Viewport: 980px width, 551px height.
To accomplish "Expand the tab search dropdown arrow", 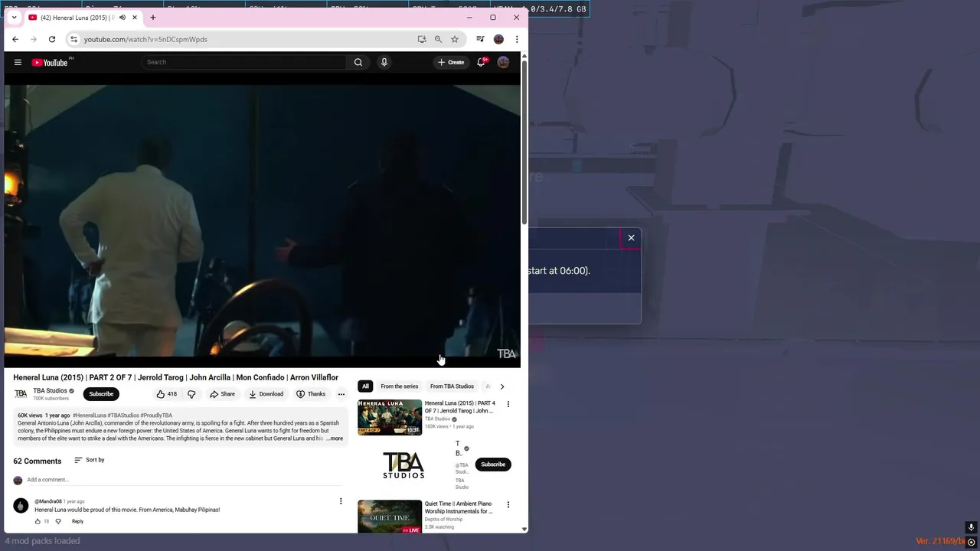I will click(14, 18).
